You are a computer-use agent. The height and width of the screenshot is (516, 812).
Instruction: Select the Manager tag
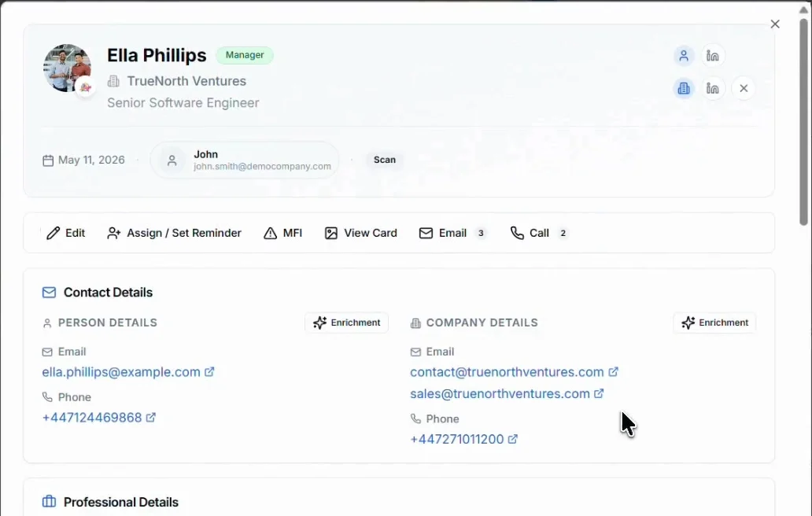(x=245, y=55)
